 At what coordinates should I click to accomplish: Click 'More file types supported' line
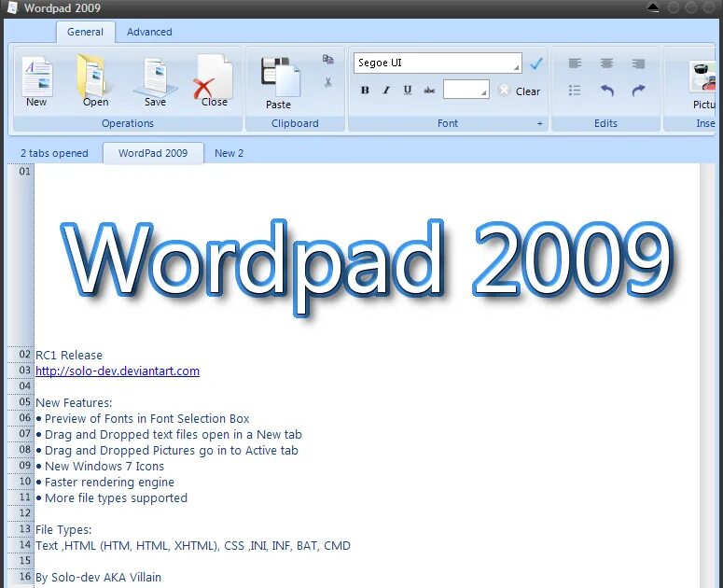pos(116,498)
